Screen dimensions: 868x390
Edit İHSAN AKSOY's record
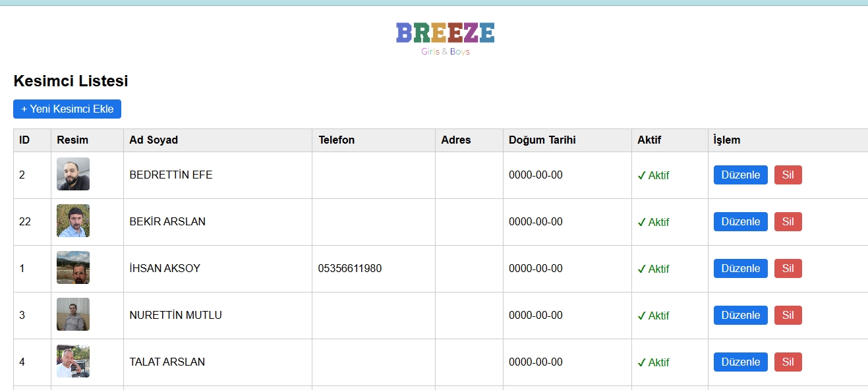coord(741,268)
